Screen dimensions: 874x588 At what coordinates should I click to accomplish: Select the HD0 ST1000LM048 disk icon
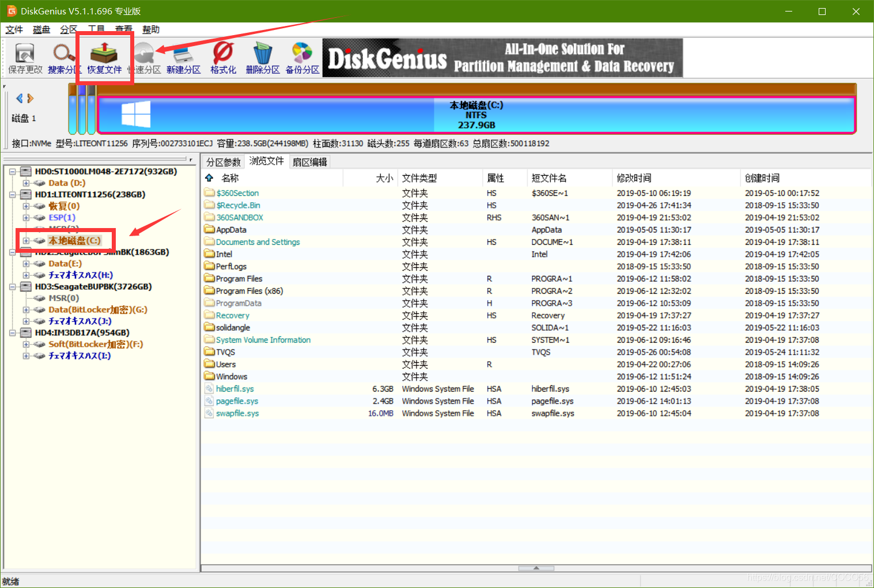(x=26, y=171)
